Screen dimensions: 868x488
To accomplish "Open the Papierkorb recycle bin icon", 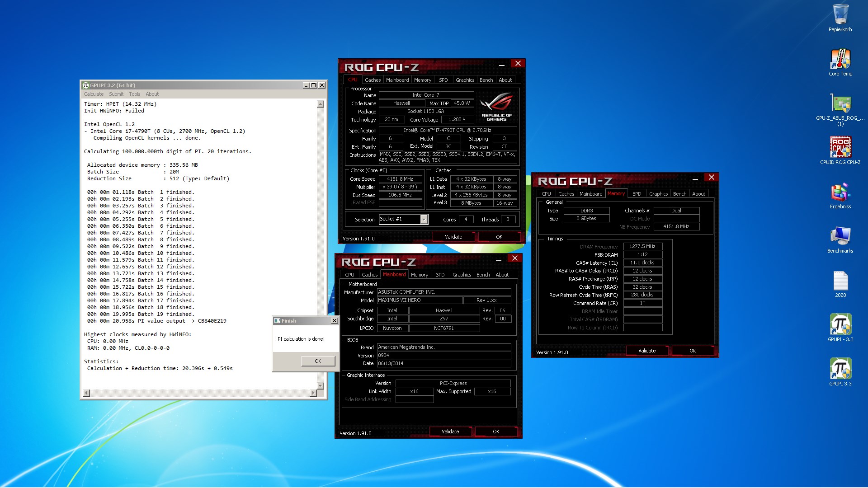I will (840, 18).
